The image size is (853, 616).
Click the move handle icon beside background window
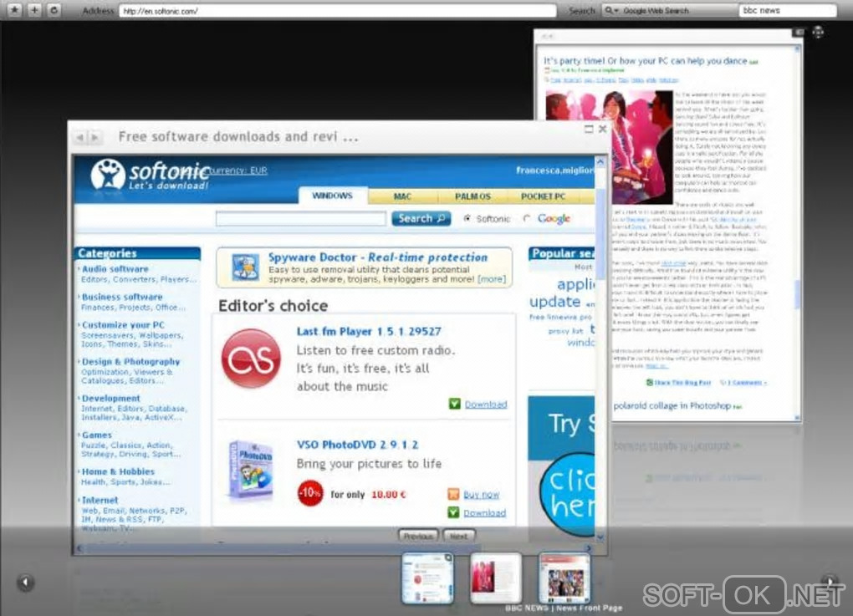click(x=818, y=32)
